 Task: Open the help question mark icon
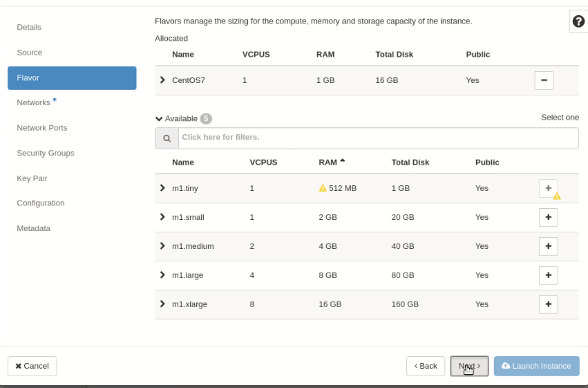(x=578, y=21)
